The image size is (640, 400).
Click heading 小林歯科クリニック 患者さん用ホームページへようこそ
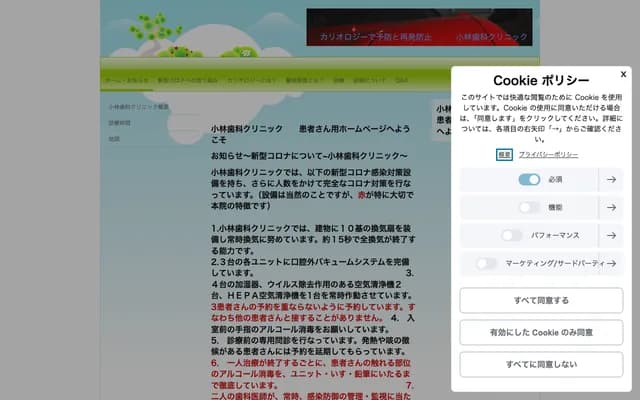click(x=311, y=134)
